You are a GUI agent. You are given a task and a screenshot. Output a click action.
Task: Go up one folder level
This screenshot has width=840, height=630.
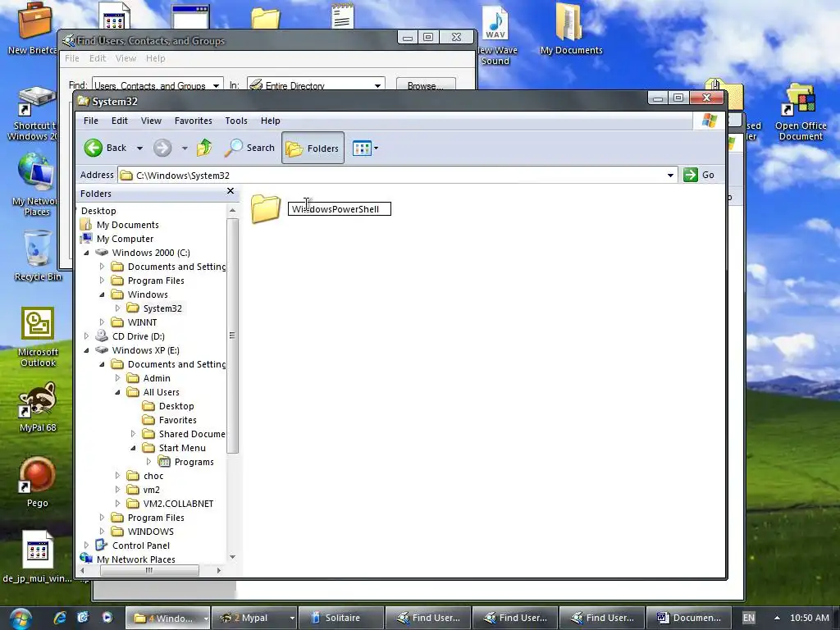pos(204,148)
